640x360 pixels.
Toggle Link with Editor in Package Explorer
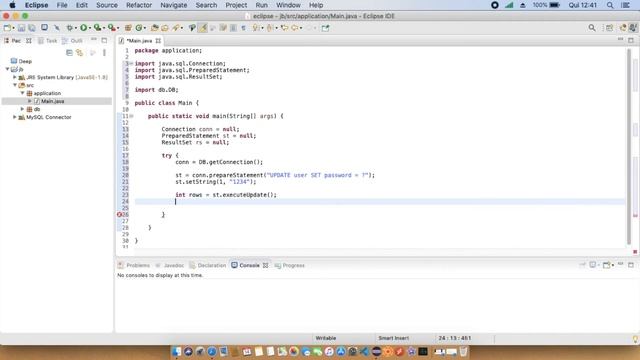[80, 53]
